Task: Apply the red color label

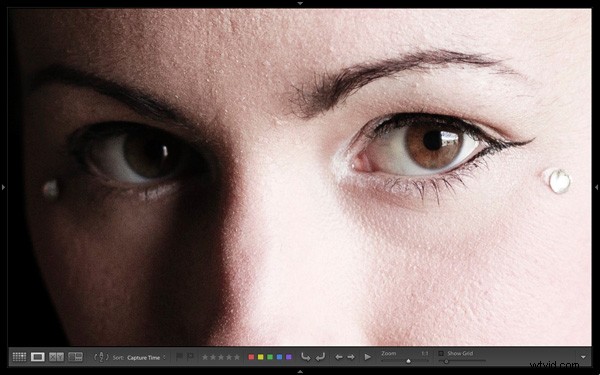Action: coord(251,357)
